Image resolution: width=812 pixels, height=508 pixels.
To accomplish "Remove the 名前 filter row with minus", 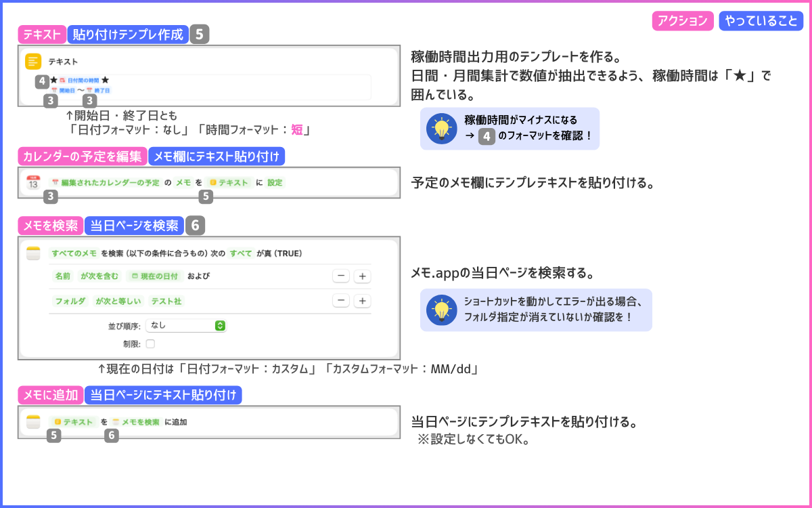I will pos(341,276).
